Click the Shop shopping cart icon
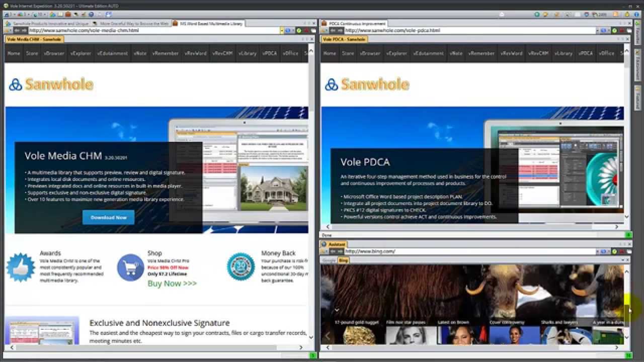644x362 pixels. (x=130, y=267)
